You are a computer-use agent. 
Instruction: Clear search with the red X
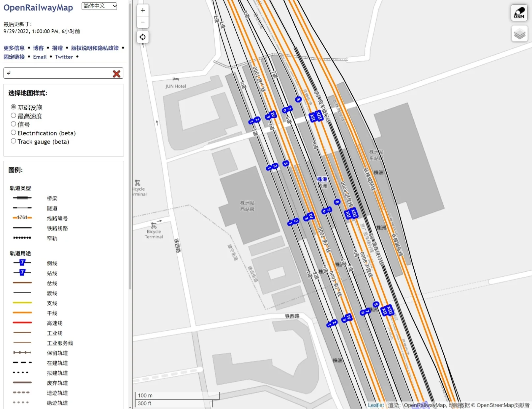click(x=116, y=74)
